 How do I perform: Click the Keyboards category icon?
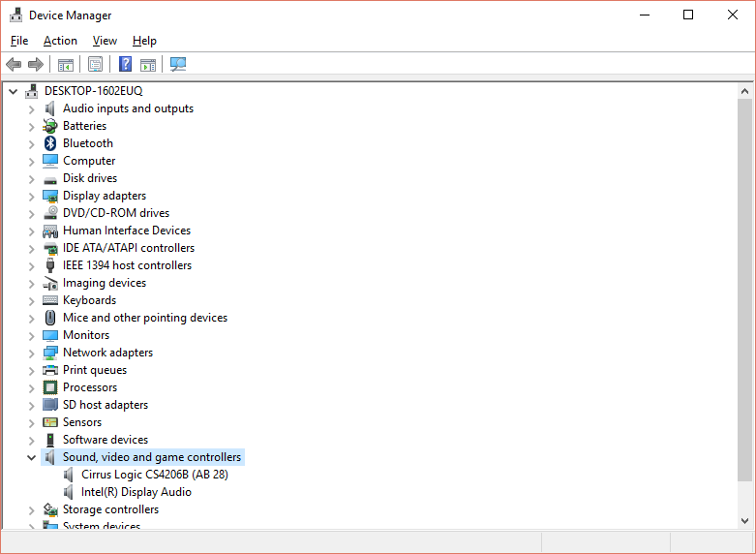[50, 300]
